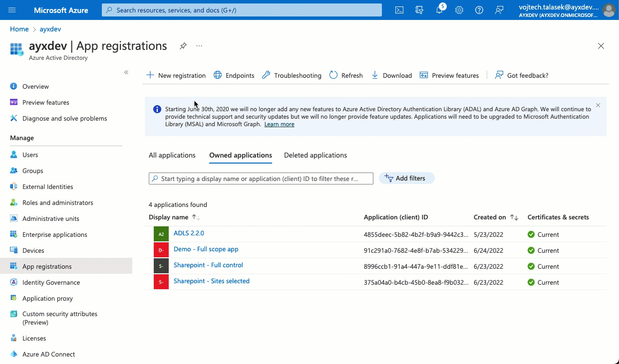619x364 pixels.
Task: Open the notifications bell
Action: (439, 10)
